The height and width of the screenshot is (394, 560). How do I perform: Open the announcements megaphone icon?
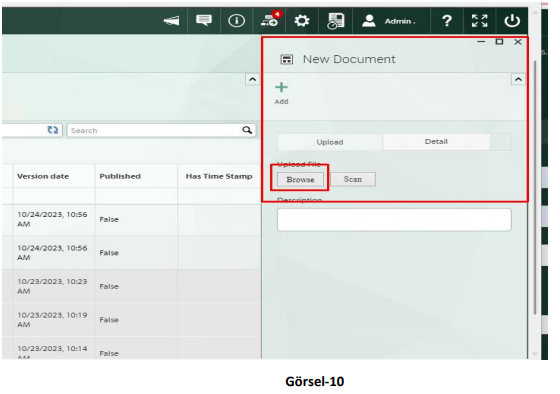point(171,21)
